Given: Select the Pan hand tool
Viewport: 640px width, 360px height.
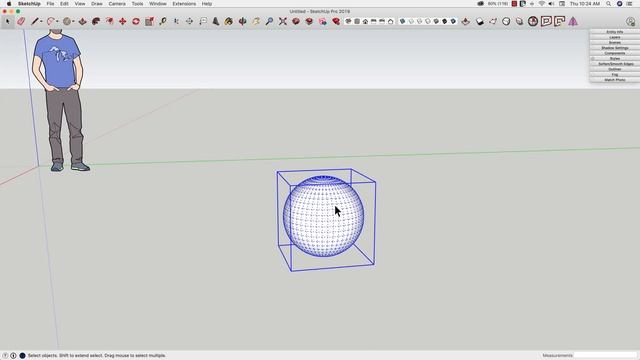Looking at the screenshot, I should click(256, 21).
